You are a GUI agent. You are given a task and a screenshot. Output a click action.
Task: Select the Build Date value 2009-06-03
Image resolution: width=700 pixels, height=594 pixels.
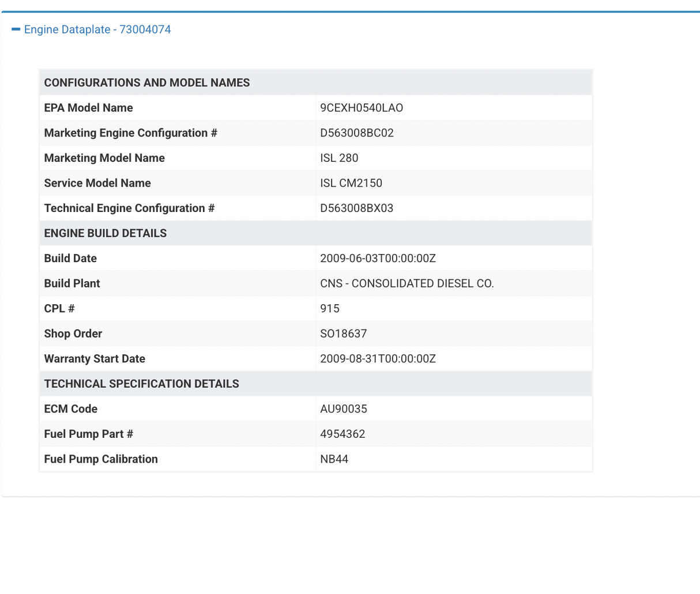(x=378, y=258)
